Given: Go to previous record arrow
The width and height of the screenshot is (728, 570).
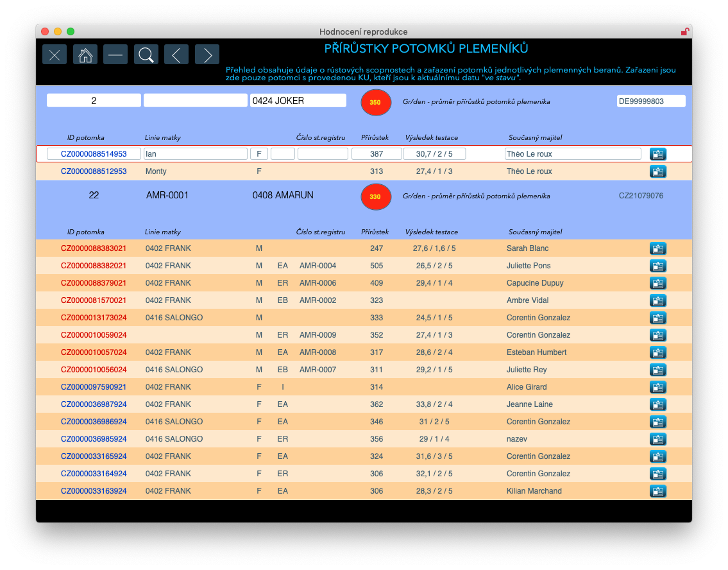Looking at the screenshot, I should pos(176,55).
